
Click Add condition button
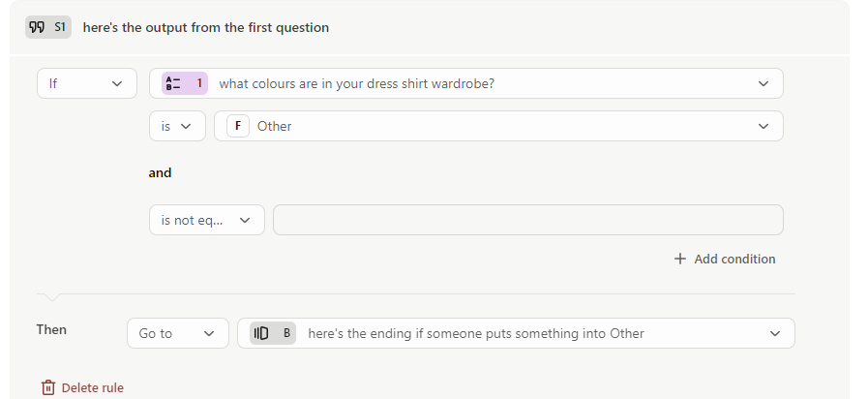point(725,259)
